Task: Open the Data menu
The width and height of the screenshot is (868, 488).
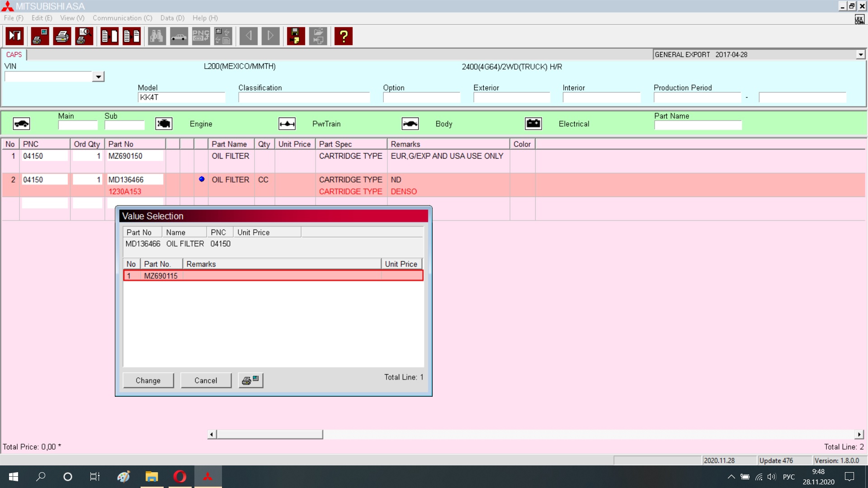Action: (172, 18)
